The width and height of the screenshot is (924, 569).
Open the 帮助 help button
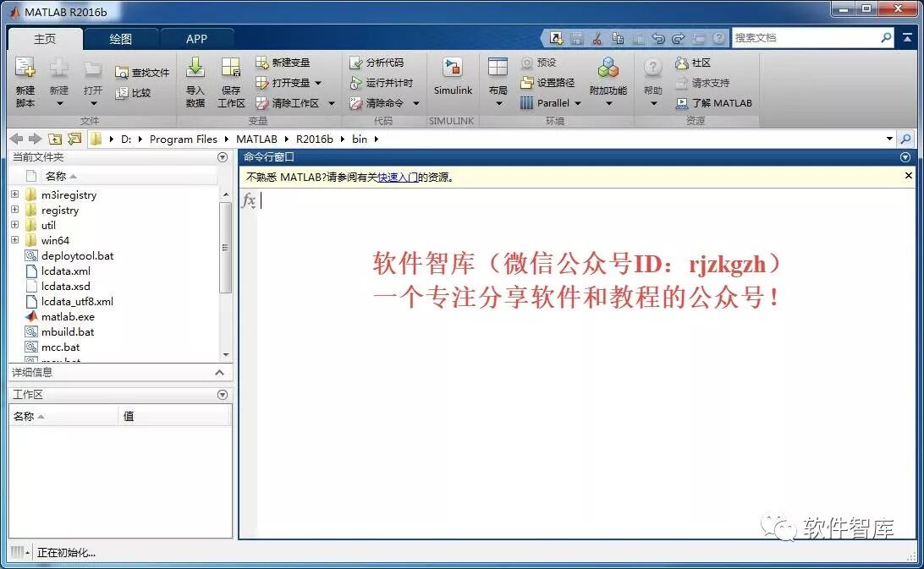point(653,83)
